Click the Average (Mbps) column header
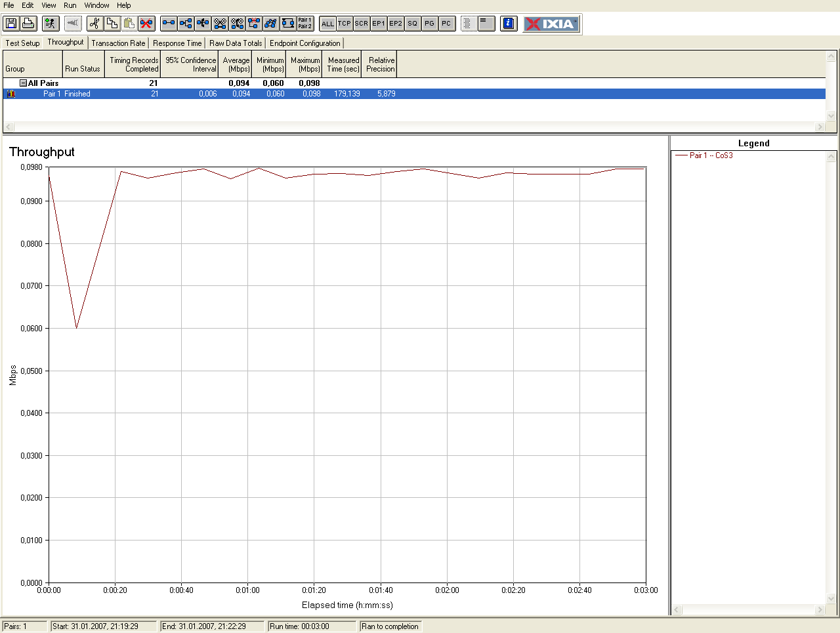The image size is (840, 633). 235,64
